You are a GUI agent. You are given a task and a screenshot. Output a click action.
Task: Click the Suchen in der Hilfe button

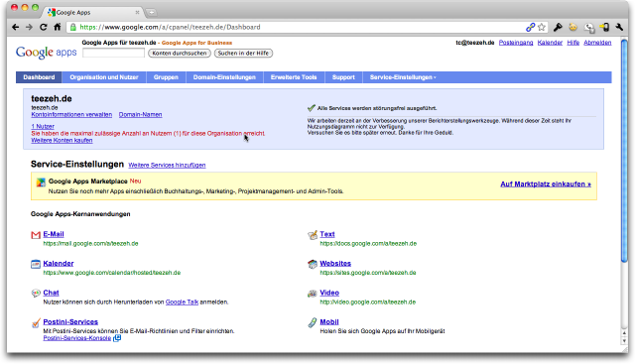click(243, 53)
